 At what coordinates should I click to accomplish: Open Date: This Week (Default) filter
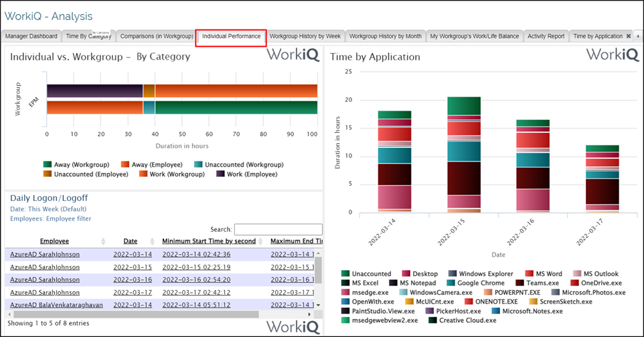48,209
